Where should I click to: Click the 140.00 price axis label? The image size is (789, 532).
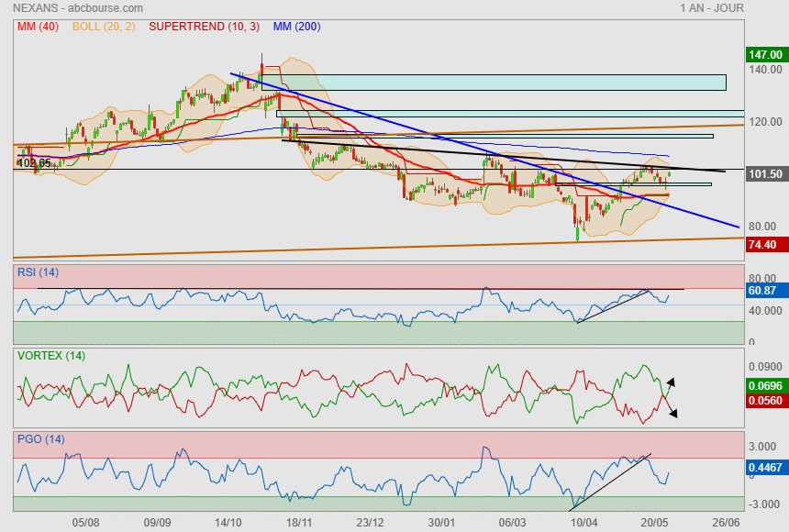(x=765, y=70)
